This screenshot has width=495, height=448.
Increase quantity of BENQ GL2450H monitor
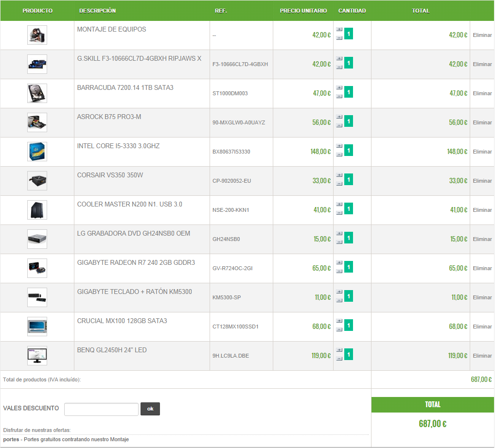339,350
